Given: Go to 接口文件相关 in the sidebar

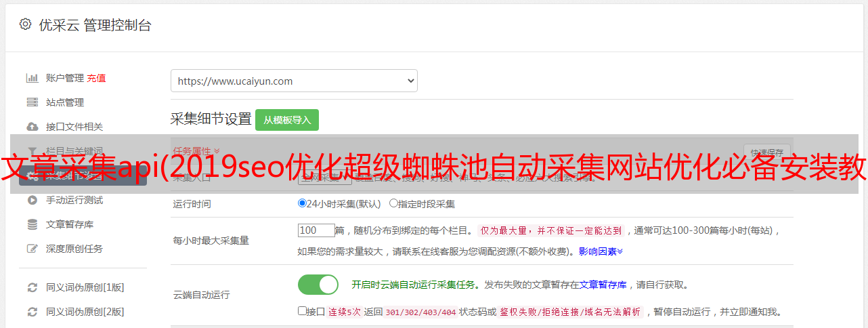Looking at the screenshot, I should 74,127.
